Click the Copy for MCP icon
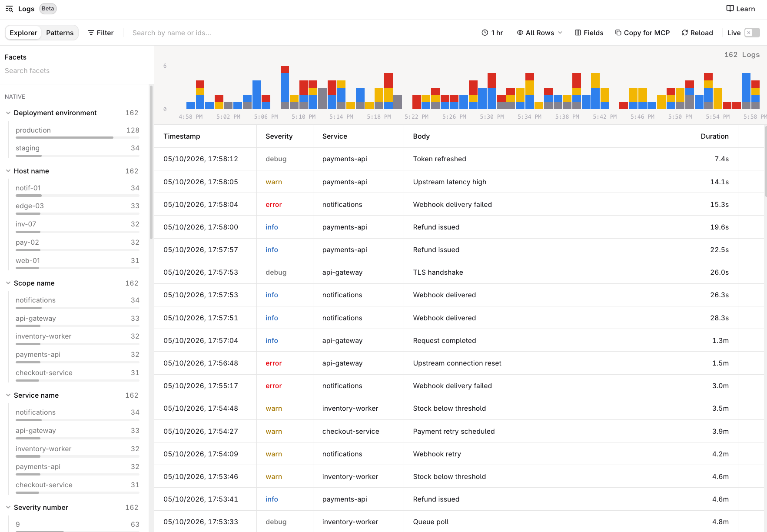The height and width of the screenshot is (532, 767). [618, 33]
